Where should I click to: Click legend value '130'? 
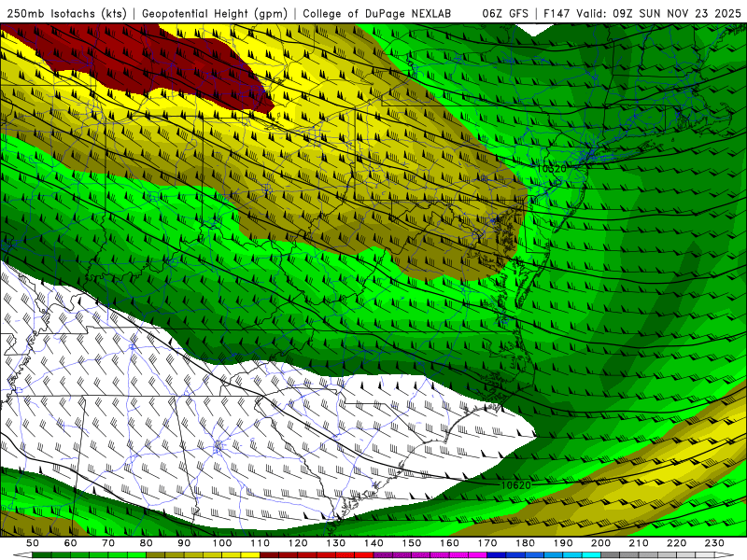(335, 543)
